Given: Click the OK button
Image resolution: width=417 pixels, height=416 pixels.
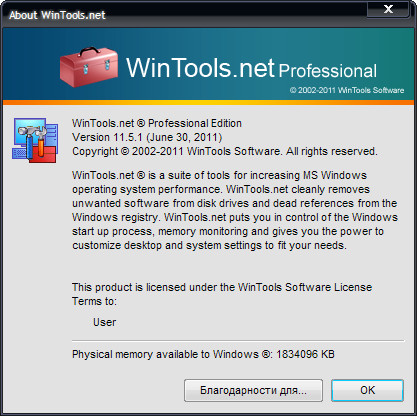Looking at the screenshot, I should [367, 390].
